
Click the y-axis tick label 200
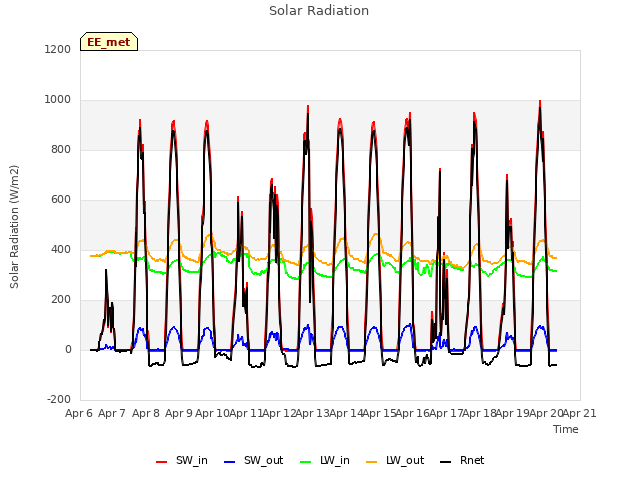tap(61, 300)
